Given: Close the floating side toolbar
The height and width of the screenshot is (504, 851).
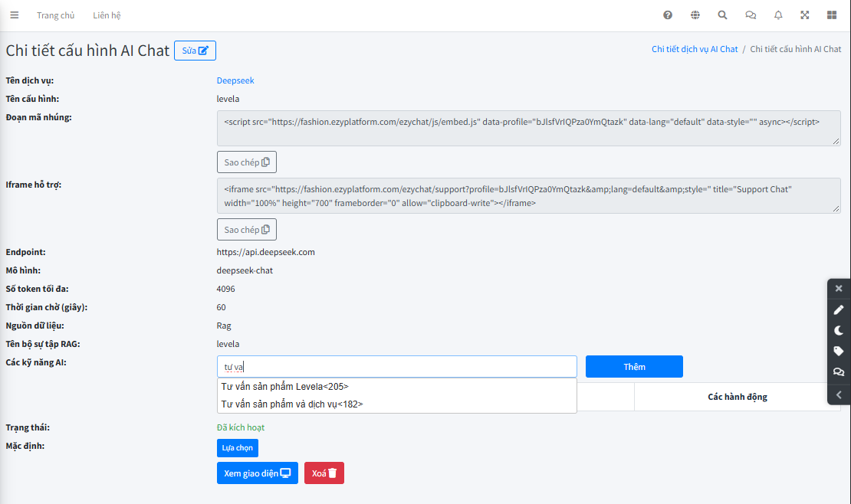Looking at the screenshot, I should point(839,289).
